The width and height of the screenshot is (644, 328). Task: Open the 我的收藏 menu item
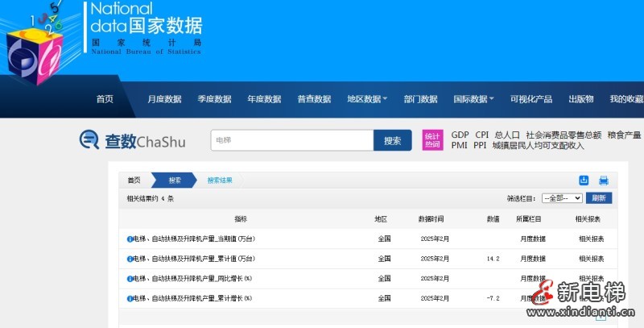(627, 99)
